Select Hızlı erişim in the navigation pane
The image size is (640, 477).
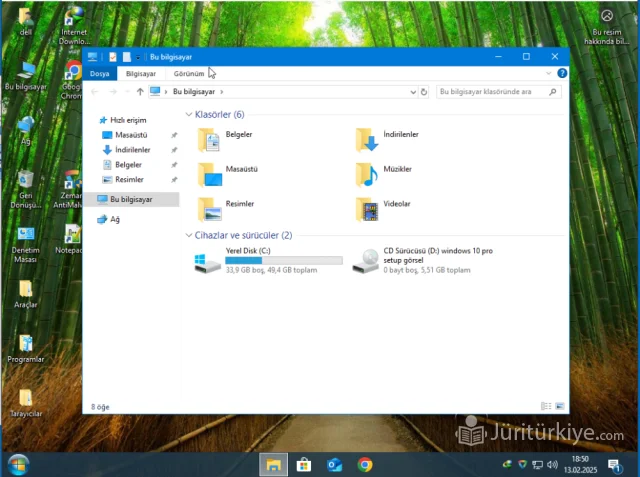[x=128, y=120]
